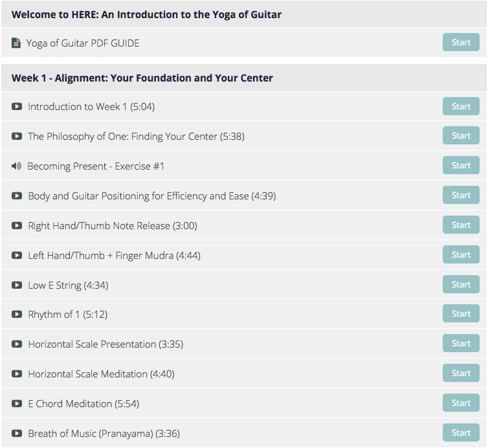Open the Rhythm of 1 (5:12) lesson title
This screenshot has height=448, width=490.
click(68, 315)
